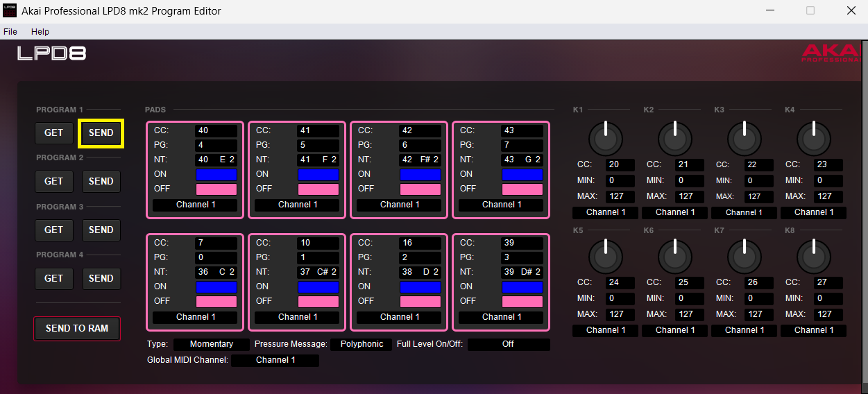Open OFF color swatch of pad CC 7
Screen dimensions: 868x394
(216, 302)
